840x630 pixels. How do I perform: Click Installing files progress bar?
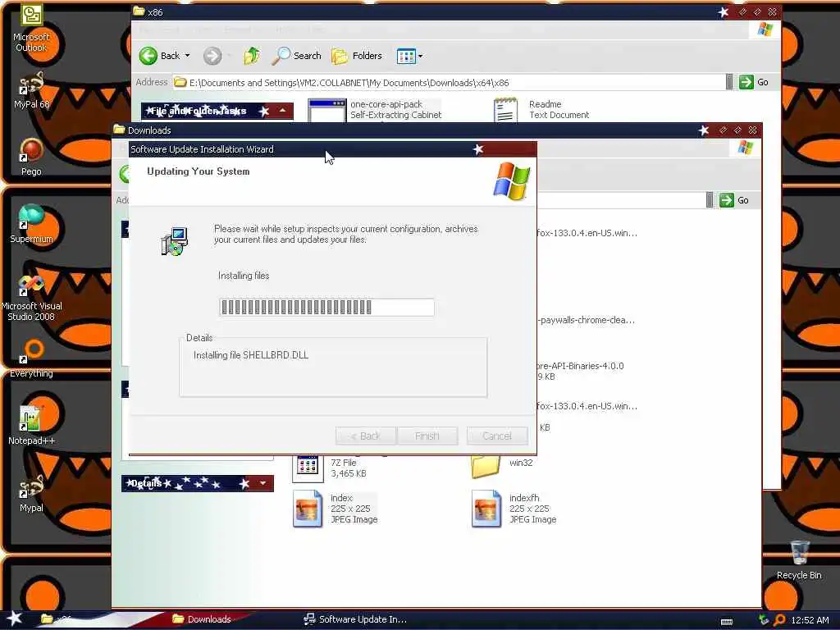tap(326, 307)
